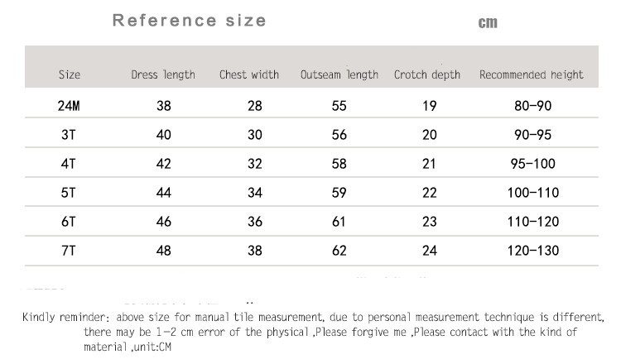The height and width of the screenshot is (364, 621).
Task: Click the 3T size row label
Action: tap(70, 135)
